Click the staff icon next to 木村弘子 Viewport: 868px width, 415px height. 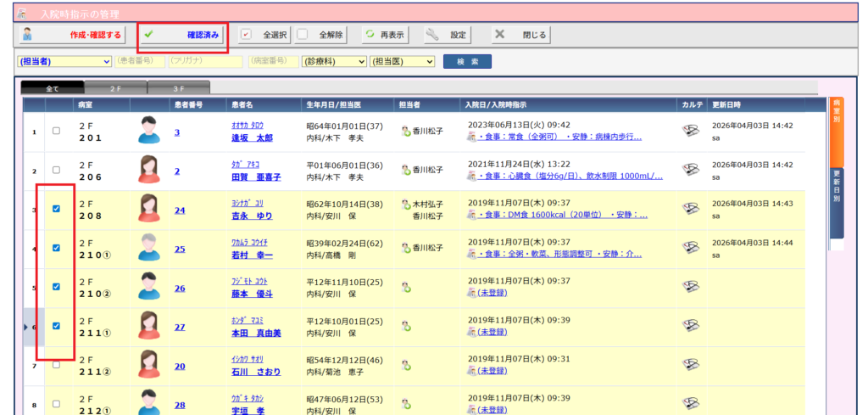click(405, 204)
